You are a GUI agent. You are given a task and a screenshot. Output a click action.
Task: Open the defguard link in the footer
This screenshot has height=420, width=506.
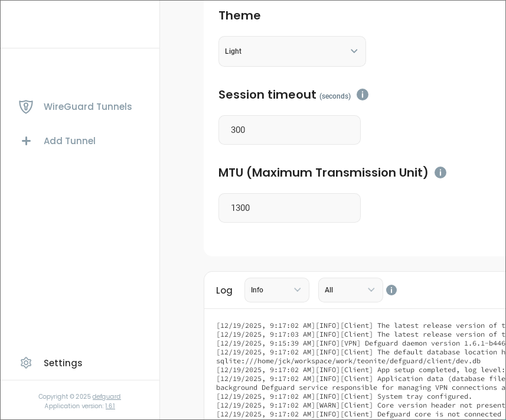106,397
